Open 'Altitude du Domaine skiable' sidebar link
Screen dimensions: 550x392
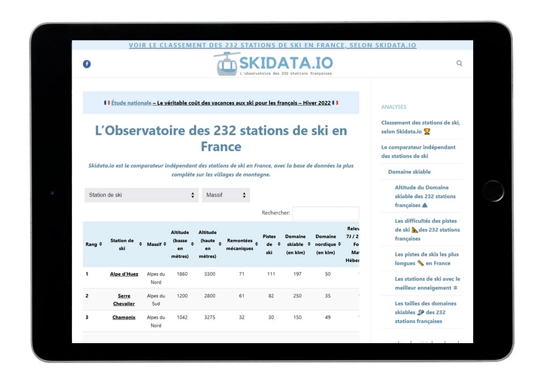425,197
